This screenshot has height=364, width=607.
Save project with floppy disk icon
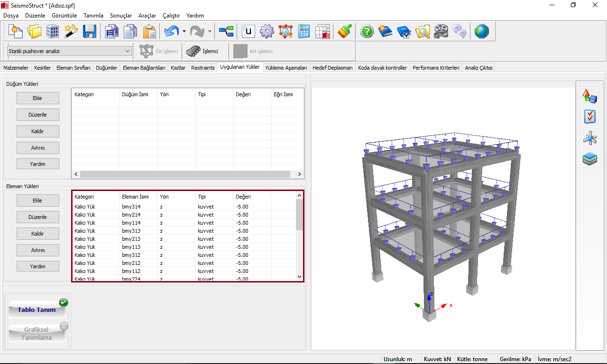click(90, 32)
